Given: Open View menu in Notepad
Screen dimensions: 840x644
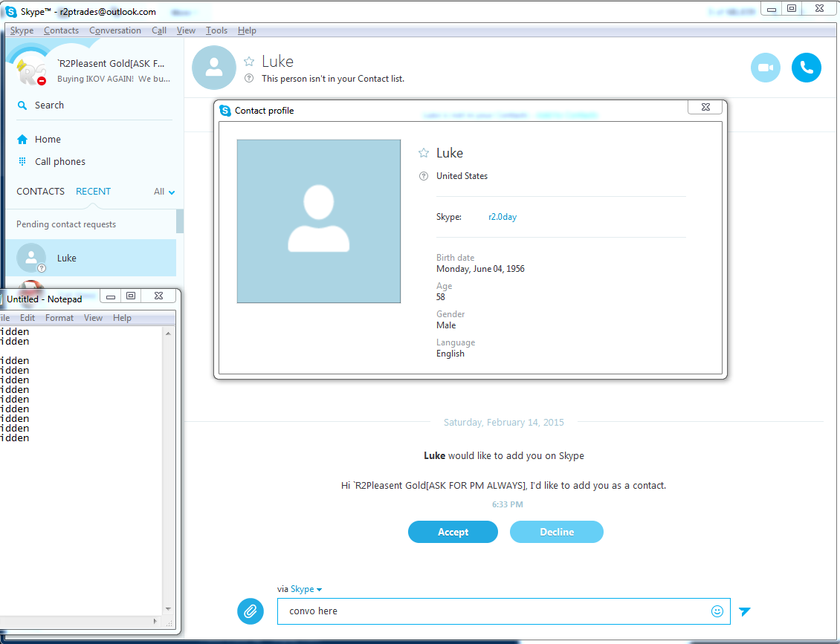Looking at the screenshot, I should coord(93,318).
